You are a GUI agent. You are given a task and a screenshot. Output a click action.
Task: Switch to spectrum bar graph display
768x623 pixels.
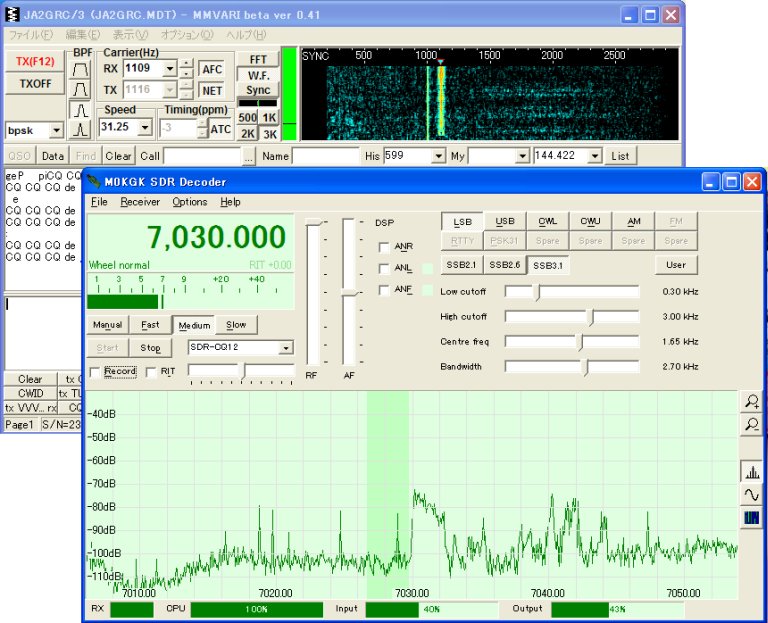(x=752, y=472)
